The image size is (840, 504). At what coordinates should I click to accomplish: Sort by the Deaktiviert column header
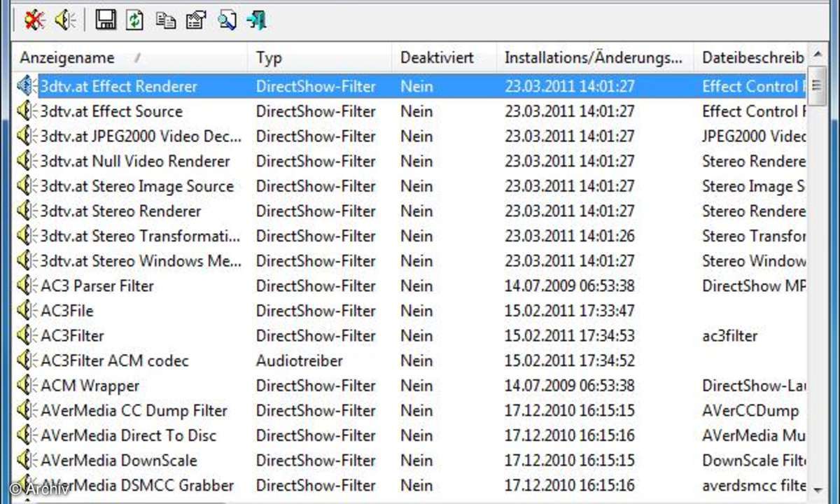pos(444,57)
